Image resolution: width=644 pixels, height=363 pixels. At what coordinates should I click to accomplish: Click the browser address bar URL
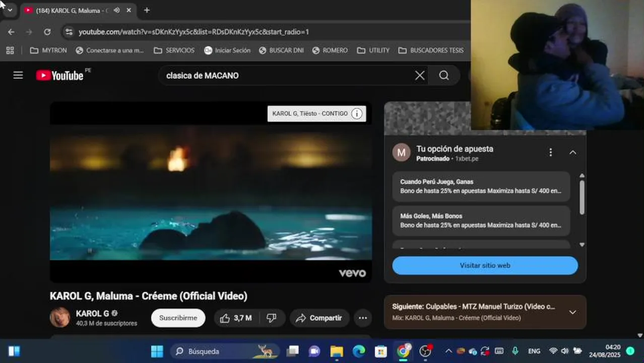pyautogui.click(x=194, y=32)
